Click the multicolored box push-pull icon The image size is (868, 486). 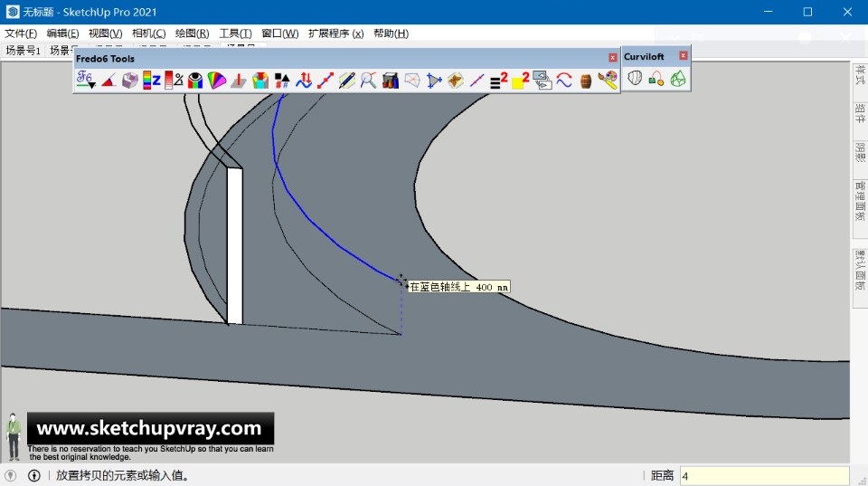click(x=260, y=81)
